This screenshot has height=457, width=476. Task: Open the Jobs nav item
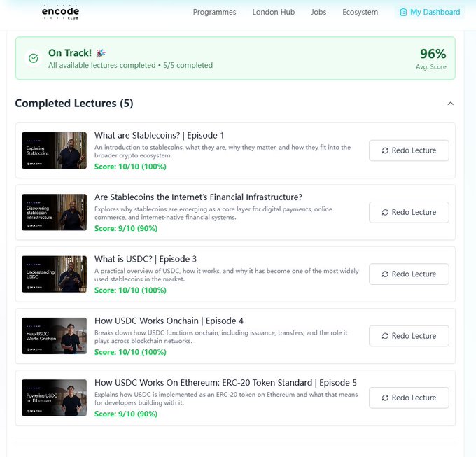click(318, 12)
